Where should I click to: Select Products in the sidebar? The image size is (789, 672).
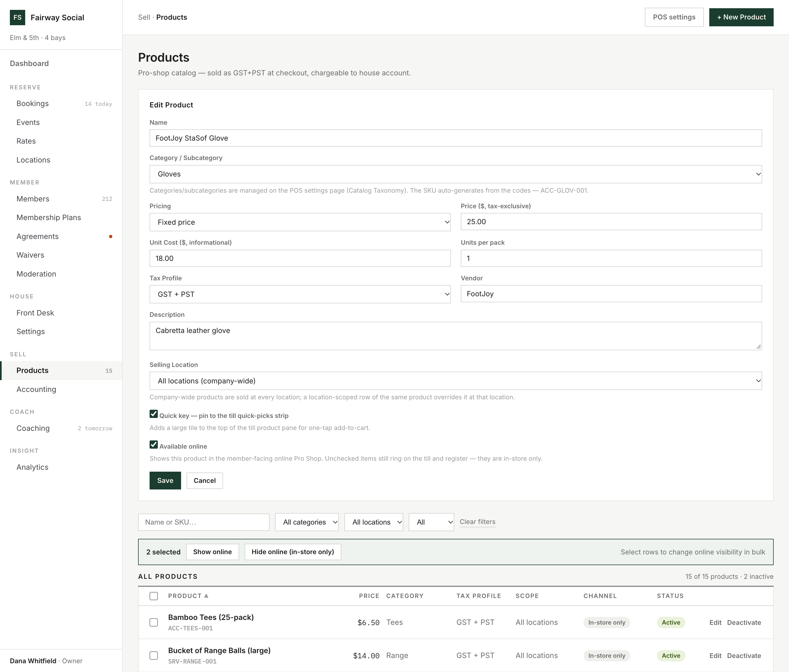point(61,371)
